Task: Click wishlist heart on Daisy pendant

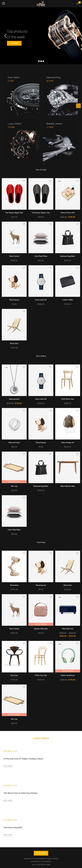Action: point(24,367)
